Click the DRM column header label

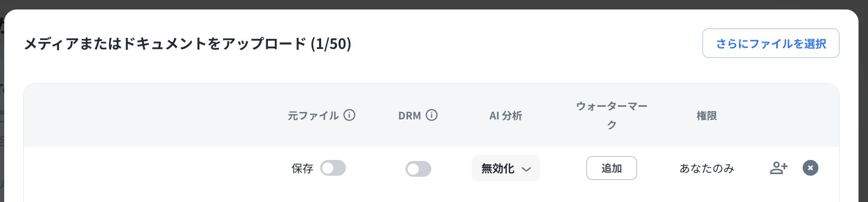click(x=410, y=115)
